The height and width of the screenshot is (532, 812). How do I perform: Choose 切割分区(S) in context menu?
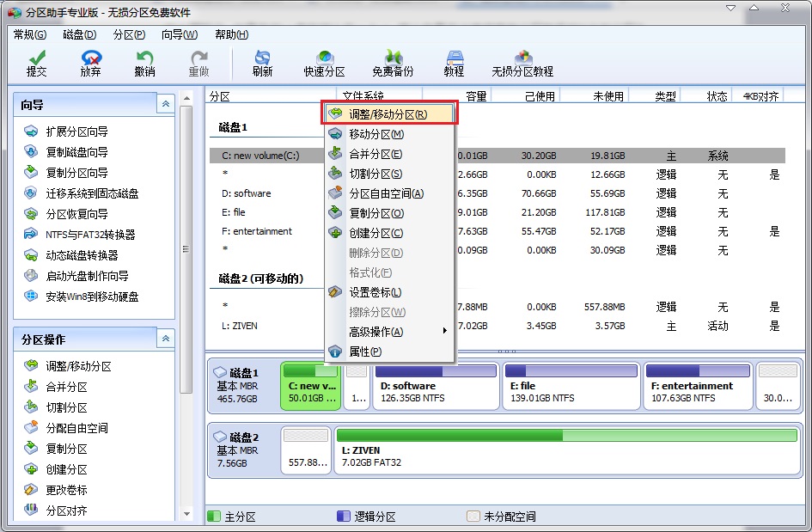tap(389, 174)
